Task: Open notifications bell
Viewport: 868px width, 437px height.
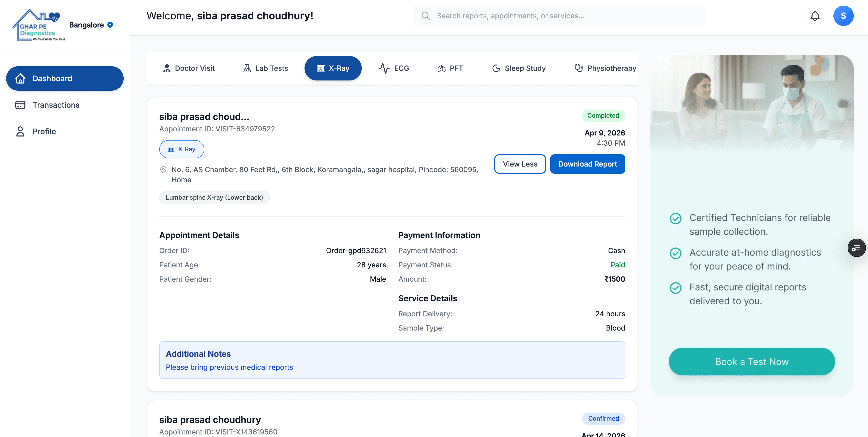Action: pos(815,16)
